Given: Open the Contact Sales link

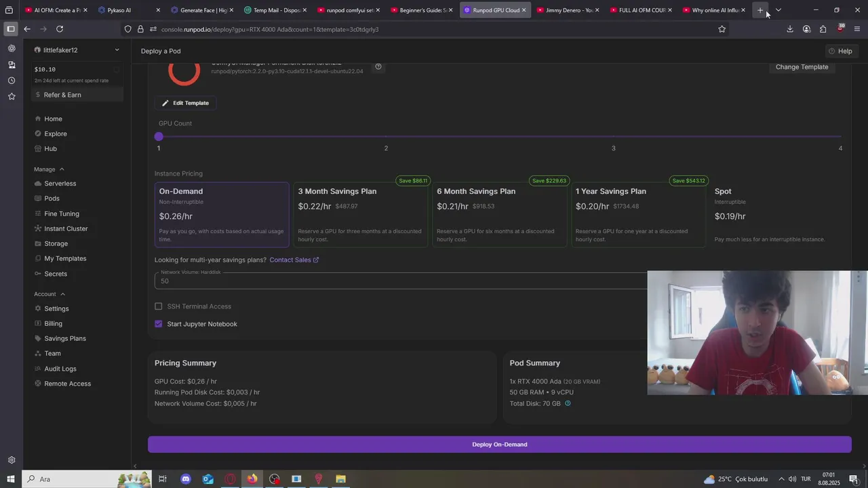Looking at the screenshot, I should pos(294,260).
